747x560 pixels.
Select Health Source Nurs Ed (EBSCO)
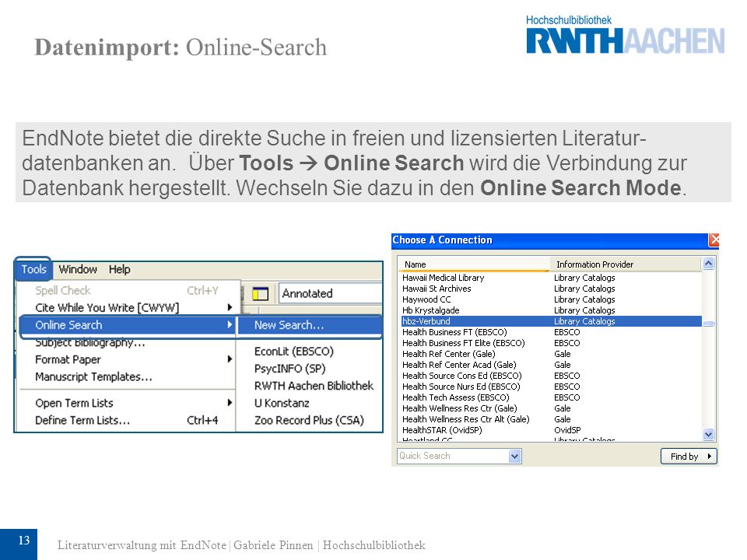click(551, 387)
